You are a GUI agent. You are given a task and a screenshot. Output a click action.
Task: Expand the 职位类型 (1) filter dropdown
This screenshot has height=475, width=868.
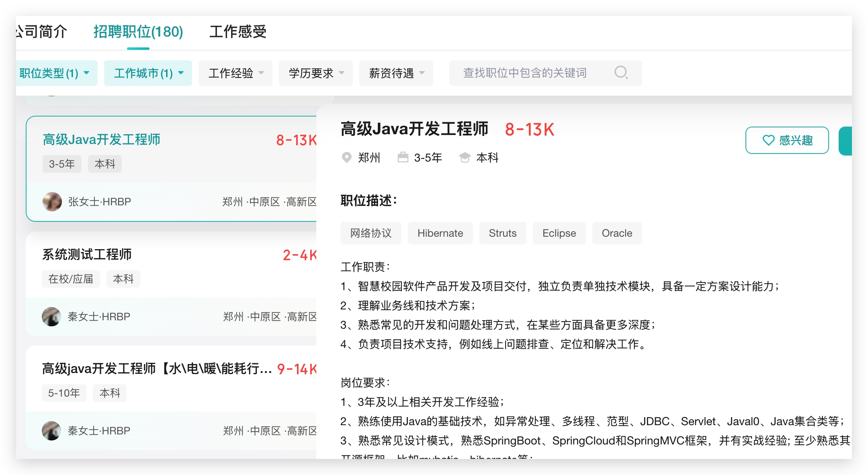(55, 73)
